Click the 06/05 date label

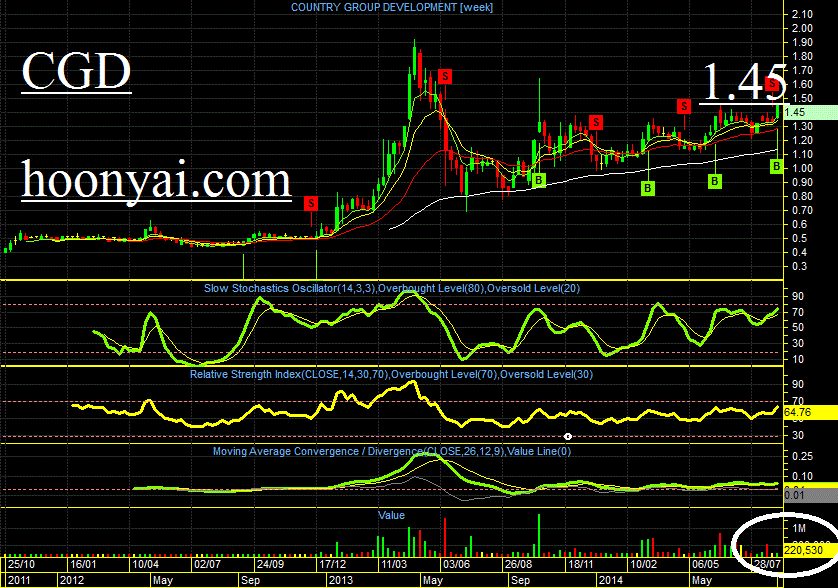point(705,564)
